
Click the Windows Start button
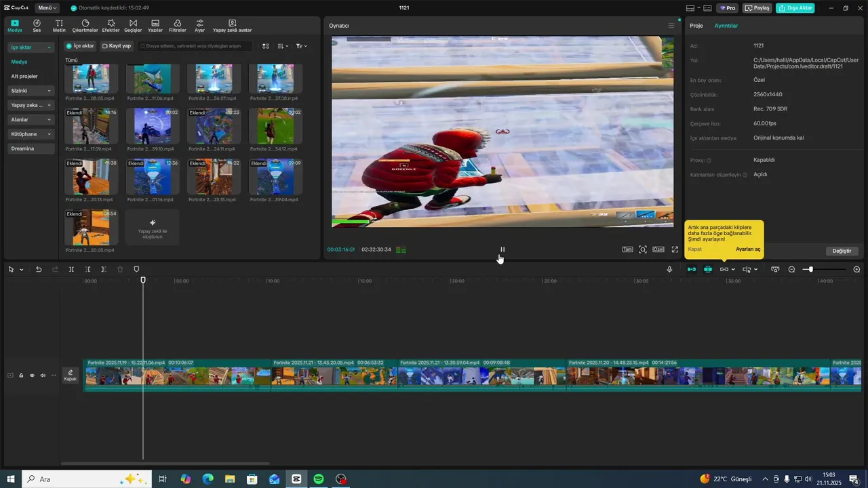(11, 479)
